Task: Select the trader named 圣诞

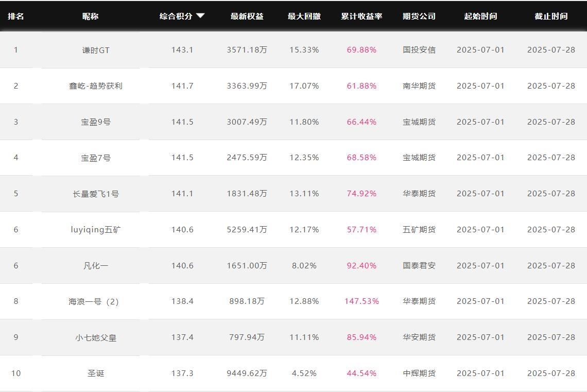Action: (x=96, y=373)
